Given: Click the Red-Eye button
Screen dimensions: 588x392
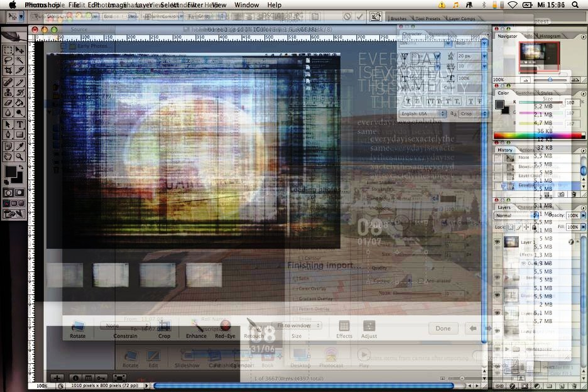Looking at the screenshot, I should click(225, 330).
